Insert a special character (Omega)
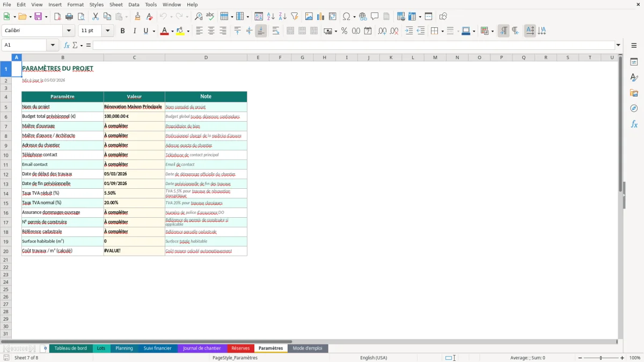 pyautogui.click(x=346, y=17)
